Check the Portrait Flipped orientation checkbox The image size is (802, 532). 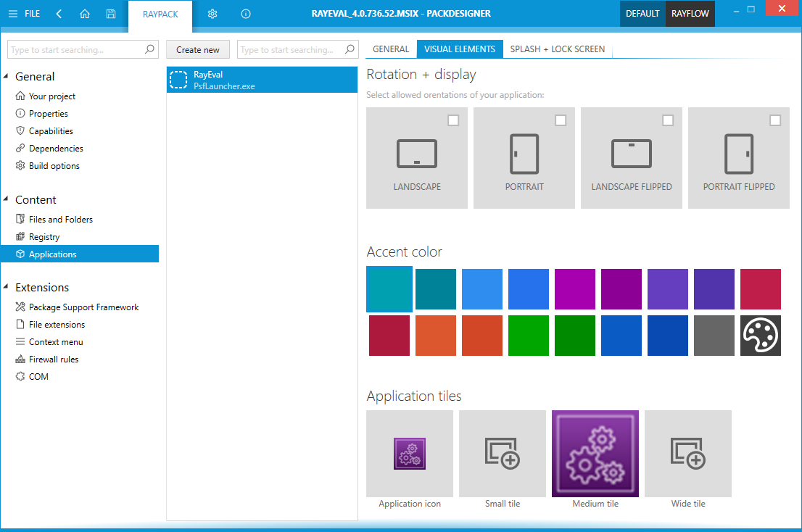pyautogui.click(x=775, y=120)
